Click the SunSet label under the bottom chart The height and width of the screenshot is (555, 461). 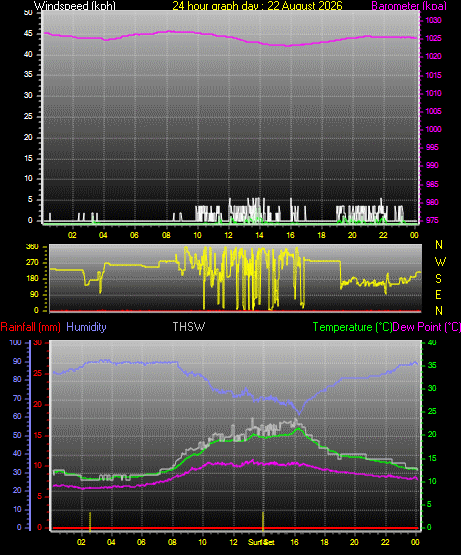coord(261,542)
